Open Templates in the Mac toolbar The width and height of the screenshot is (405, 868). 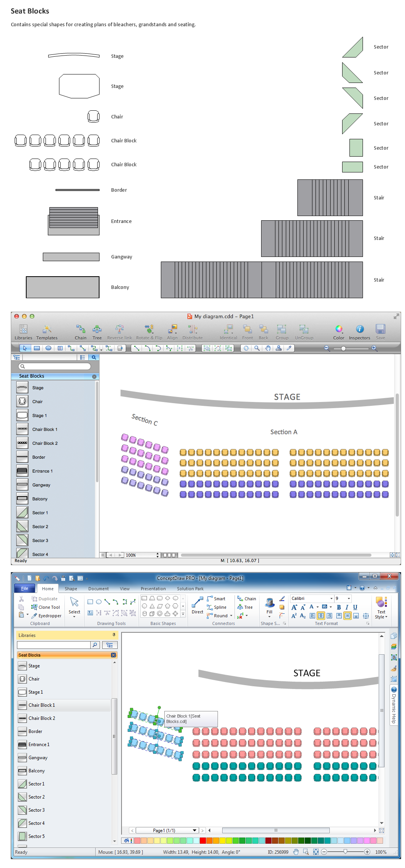[x=47, y=332]
